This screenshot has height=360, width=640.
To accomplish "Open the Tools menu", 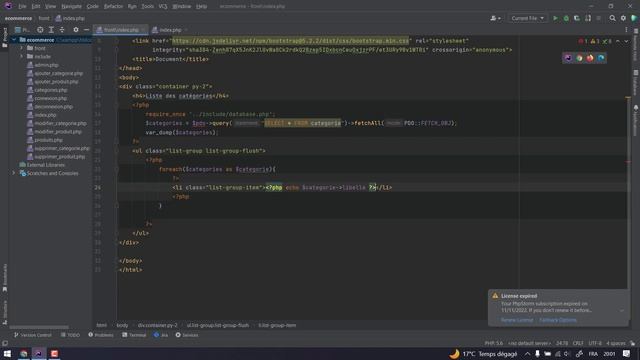I will (x=148, y=6).
